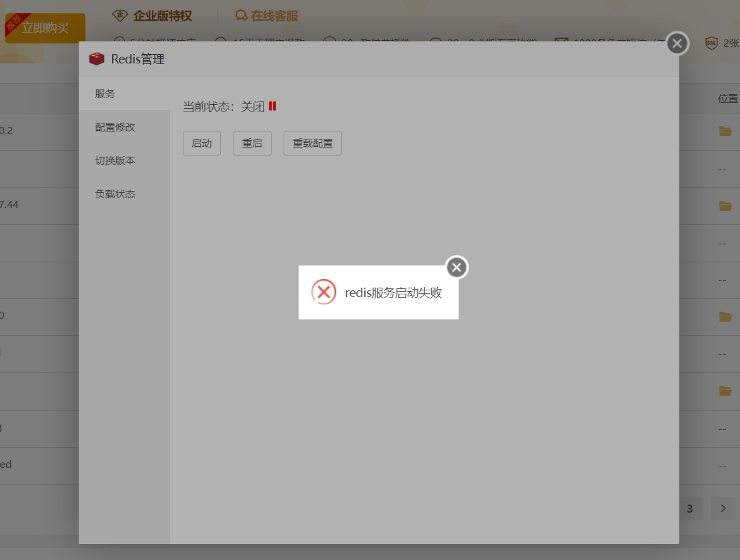Restart Redis with the 重启 button

[x=252, y=143]
